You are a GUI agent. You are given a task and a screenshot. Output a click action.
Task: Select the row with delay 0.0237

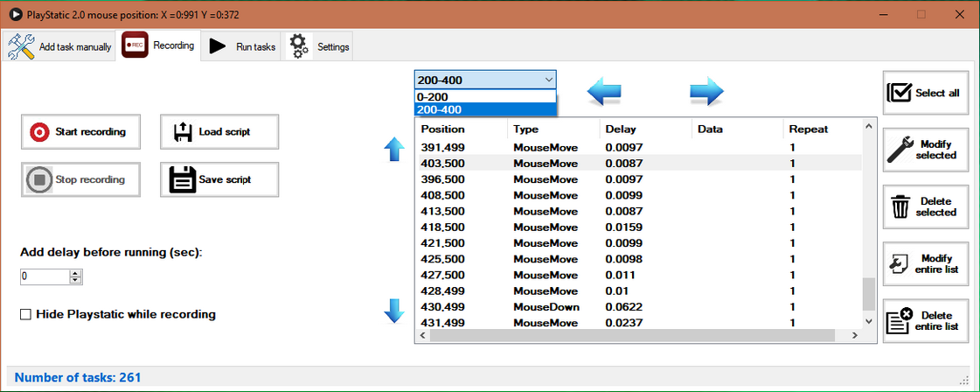tap(639, 323)
